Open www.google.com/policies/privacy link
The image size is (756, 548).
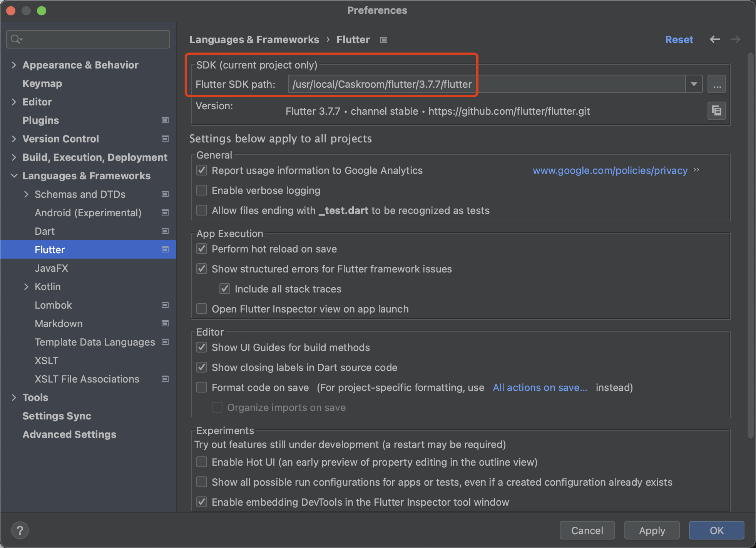(x=610, y=170)
